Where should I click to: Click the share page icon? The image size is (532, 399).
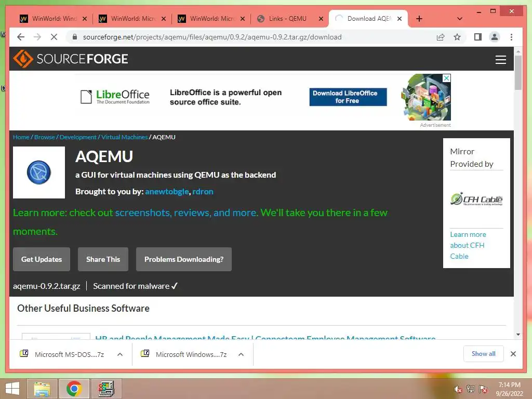click(x=441, y=37)
